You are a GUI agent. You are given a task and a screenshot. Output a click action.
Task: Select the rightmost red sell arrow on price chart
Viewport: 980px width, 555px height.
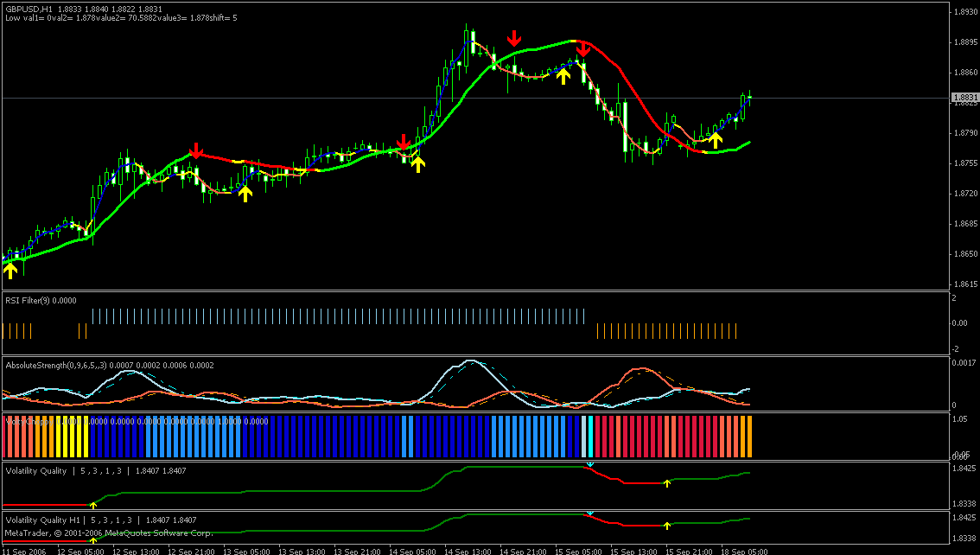pyautogui.click(x=583, y=48)
